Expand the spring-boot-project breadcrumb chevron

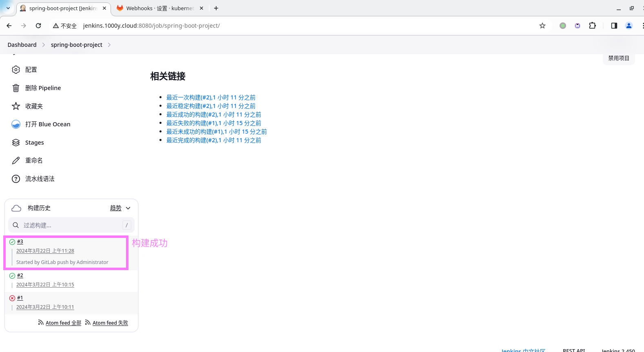point(109,45)
